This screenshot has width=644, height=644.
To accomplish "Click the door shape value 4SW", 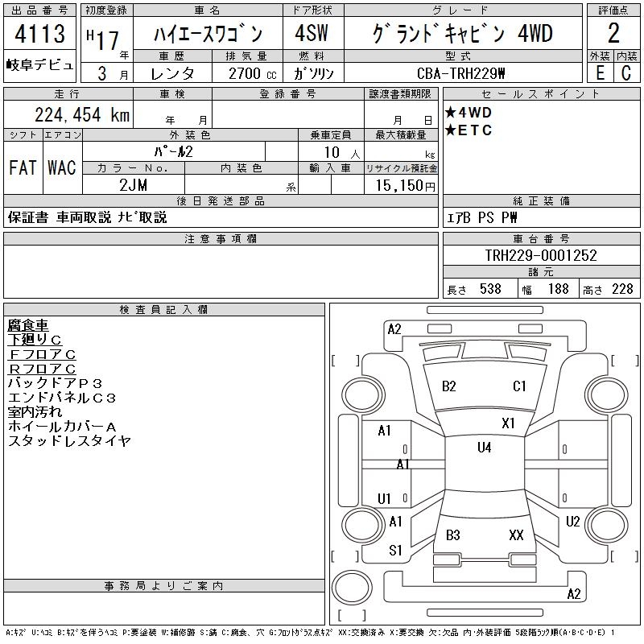I will click(312, 33).
